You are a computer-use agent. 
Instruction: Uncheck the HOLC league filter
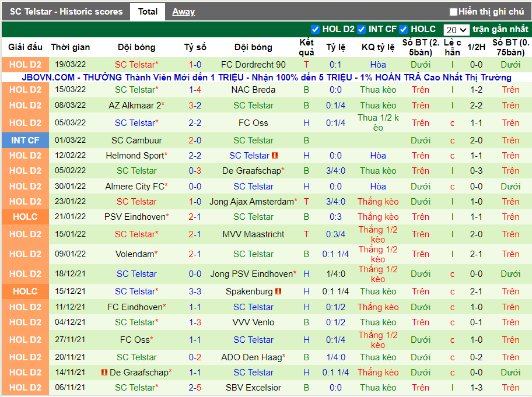click(404, 30)
